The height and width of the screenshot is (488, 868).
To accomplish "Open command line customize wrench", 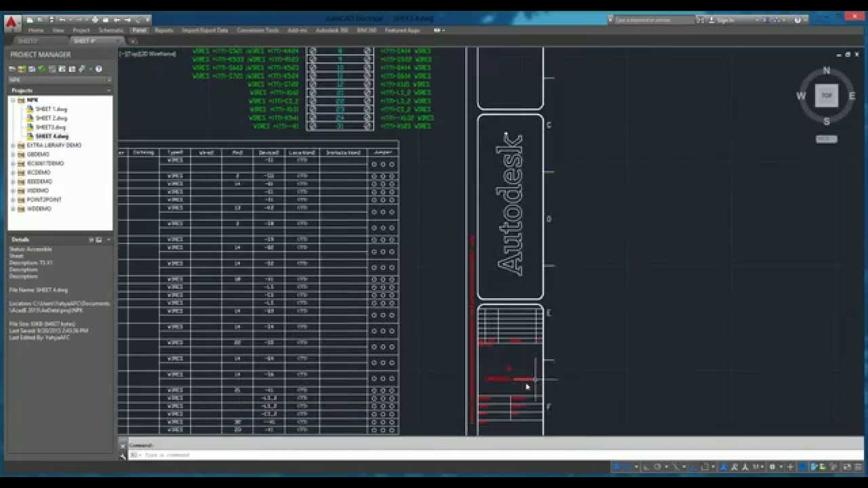I will click(x=123, y=455).
